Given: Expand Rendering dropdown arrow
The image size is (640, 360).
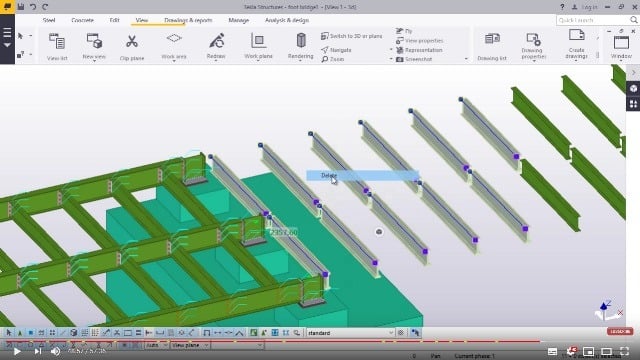Looking at the screenshot, I should [301, 61].
